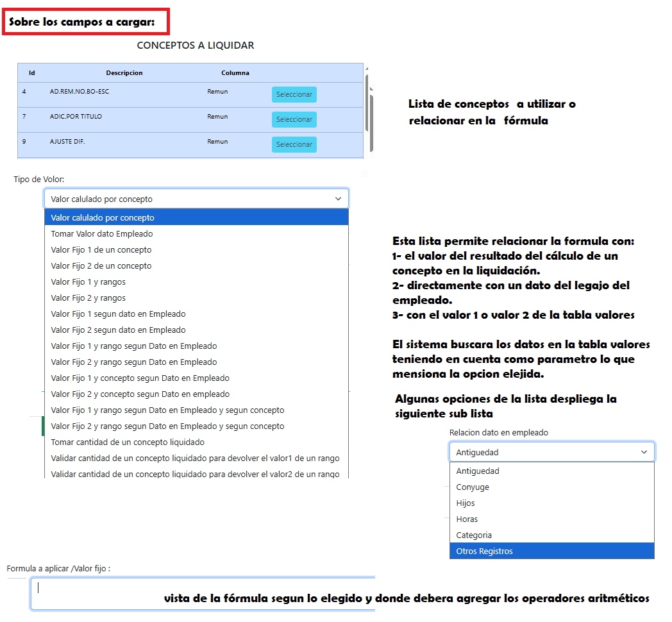This screenshot has width=672, height=622.
Task: Click the Descripcion column header
Action: pyautogui.click(x=124, y=73)
